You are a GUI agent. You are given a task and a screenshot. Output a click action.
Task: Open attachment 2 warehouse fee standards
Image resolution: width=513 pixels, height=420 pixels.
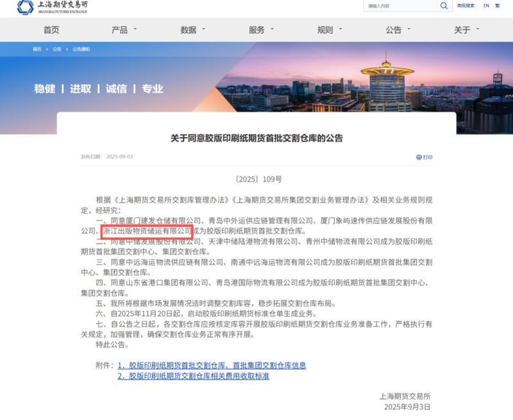[193, 376]
